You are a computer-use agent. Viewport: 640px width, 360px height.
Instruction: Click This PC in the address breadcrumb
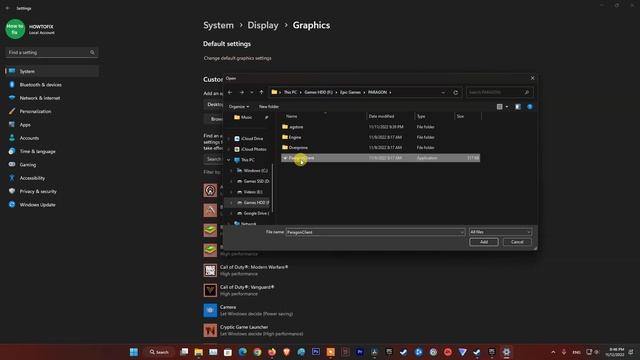point(290,92)
